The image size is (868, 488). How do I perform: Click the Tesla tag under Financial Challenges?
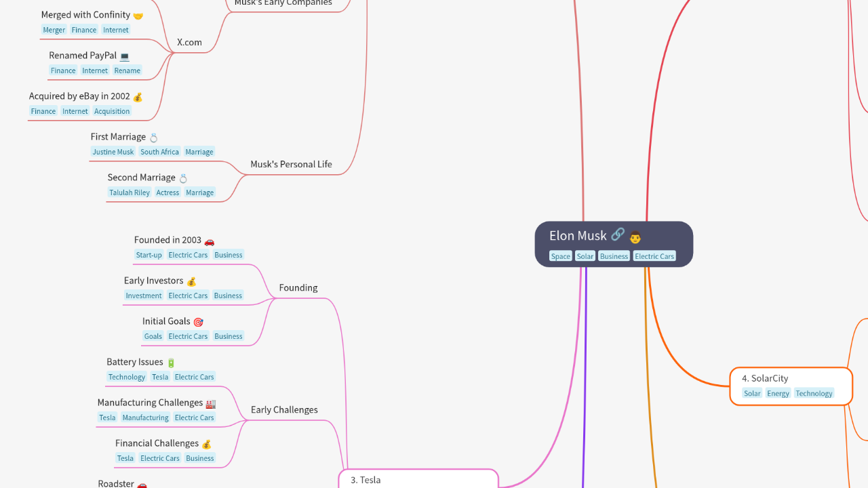coord(125,458)
